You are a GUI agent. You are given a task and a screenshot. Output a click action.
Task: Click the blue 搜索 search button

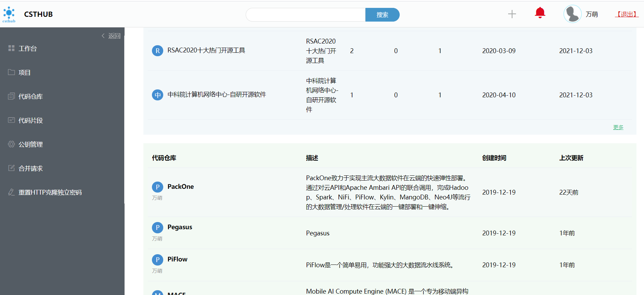pyautogui.click(x=382, y=15)
